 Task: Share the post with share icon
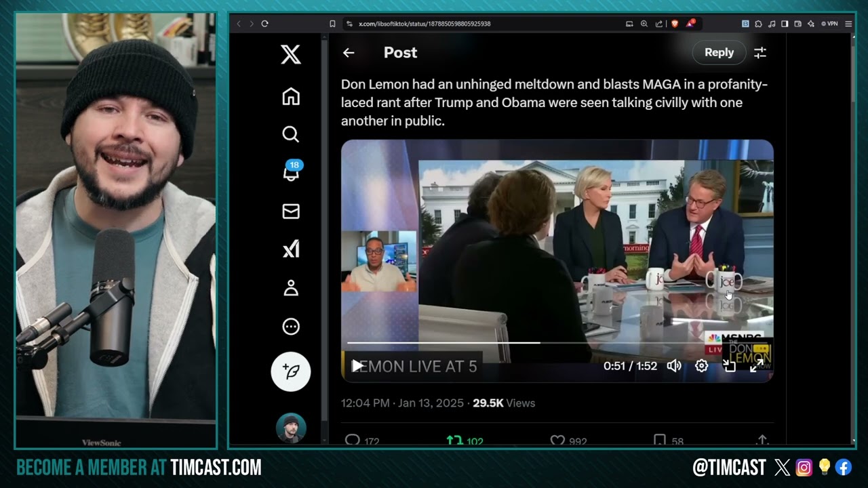pos(762,441)
